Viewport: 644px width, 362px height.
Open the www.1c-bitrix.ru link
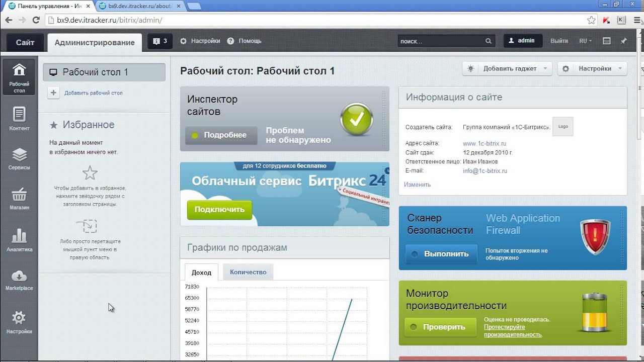click(485, 143)
